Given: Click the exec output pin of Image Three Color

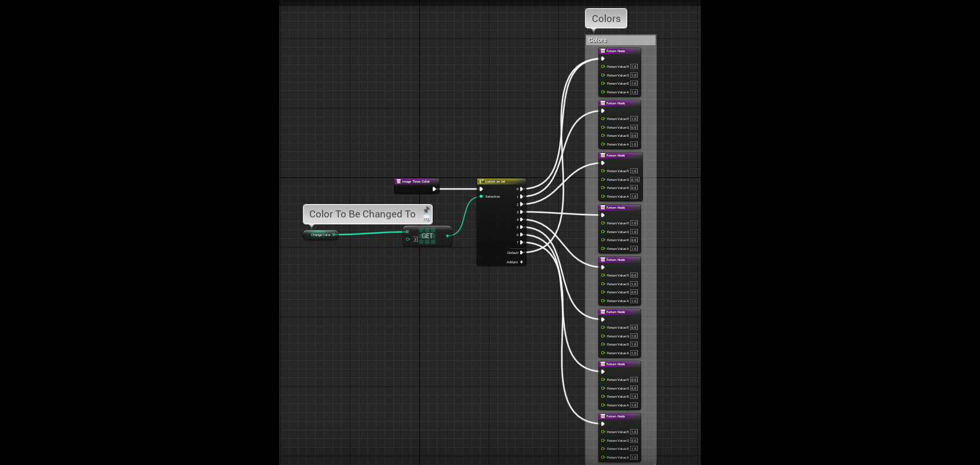Looking at the screenshot, I should point(434,189).
